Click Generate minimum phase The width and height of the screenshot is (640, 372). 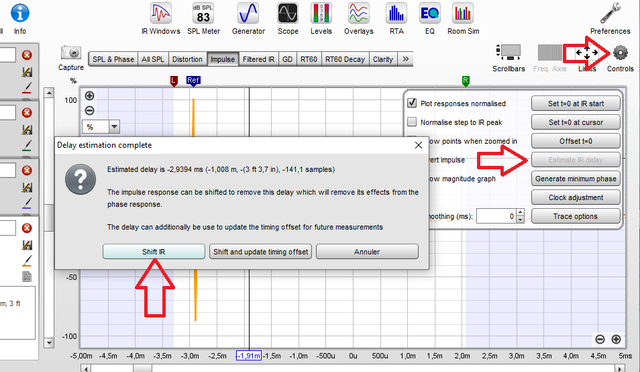tap(576, 178)
